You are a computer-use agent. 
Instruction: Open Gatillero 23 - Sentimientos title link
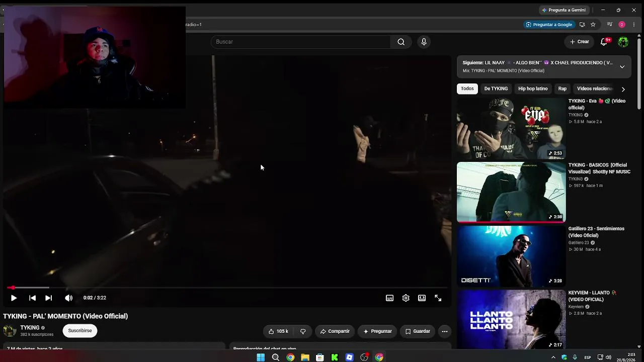coord(596,232)
